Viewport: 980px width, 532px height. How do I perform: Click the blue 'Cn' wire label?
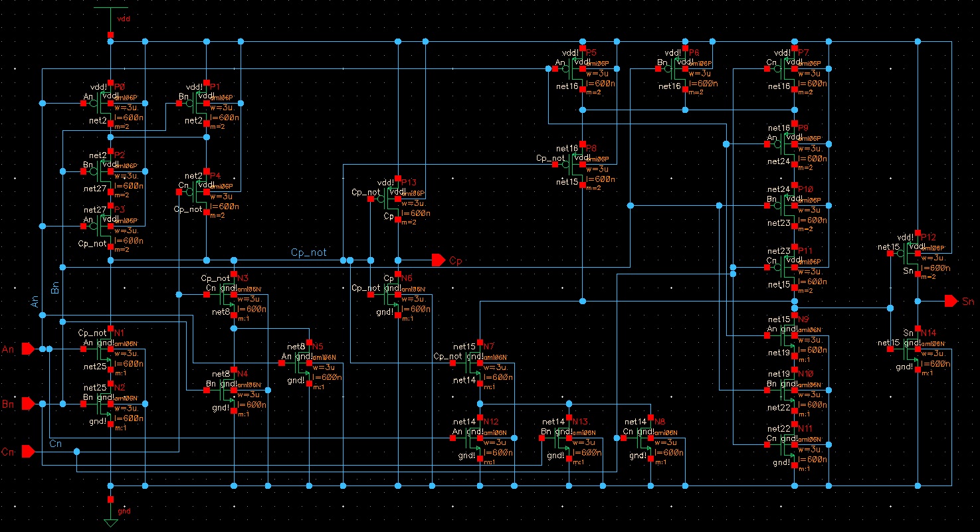coord(56,444)
